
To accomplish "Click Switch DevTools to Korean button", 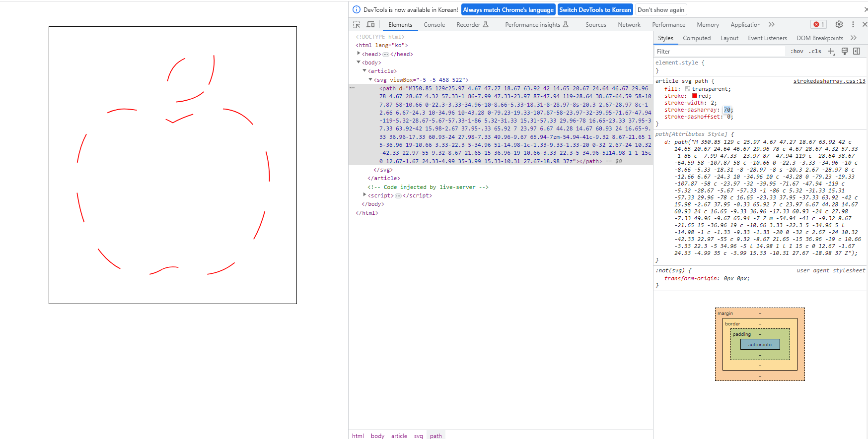I will (595, 9).
